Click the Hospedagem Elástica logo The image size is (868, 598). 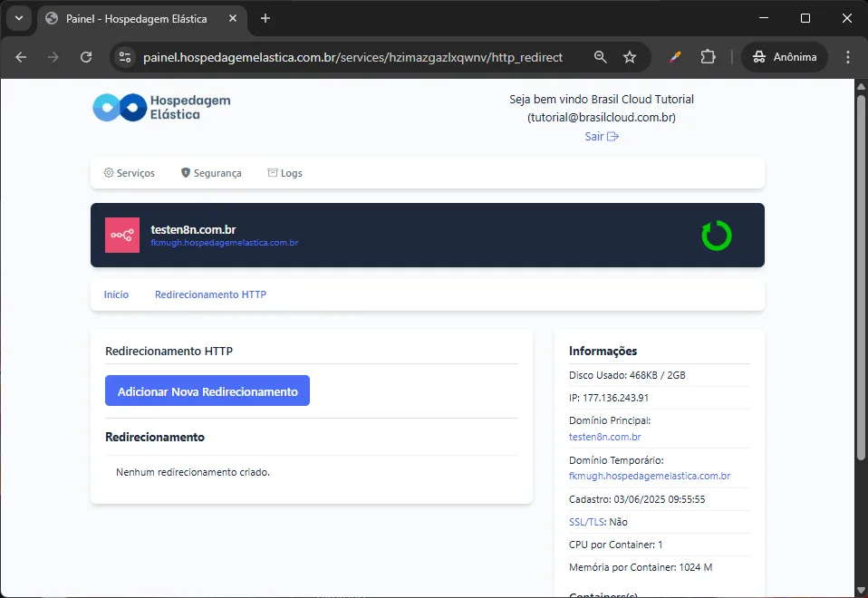click(161, 108)
